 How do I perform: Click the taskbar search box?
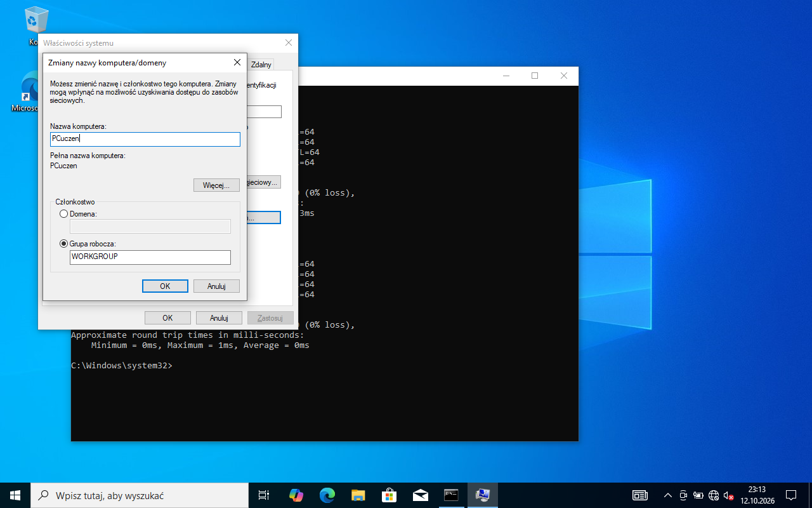pyautogui.click(x=139, y=495)
